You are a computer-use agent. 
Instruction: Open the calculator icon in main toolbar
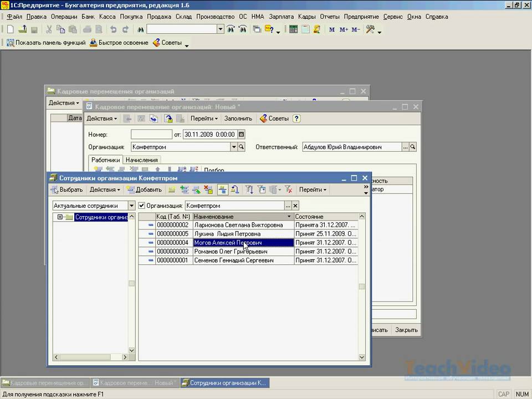[x=294, y=29]
